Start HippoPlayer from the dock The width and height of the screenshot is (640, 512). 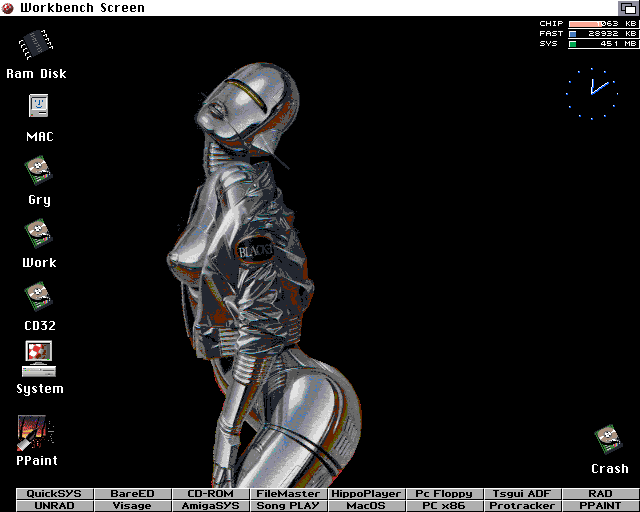coord(367,494)
